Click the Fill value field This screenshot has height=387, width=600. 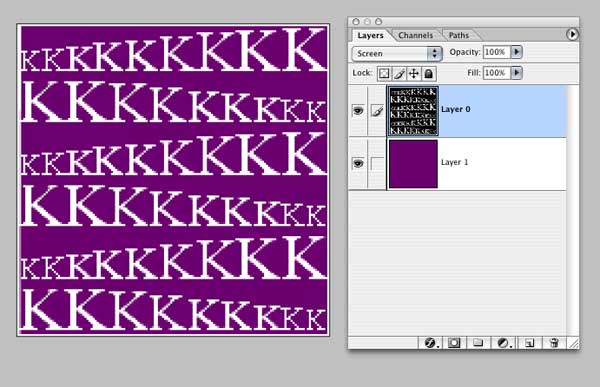[x=497, y=73]
